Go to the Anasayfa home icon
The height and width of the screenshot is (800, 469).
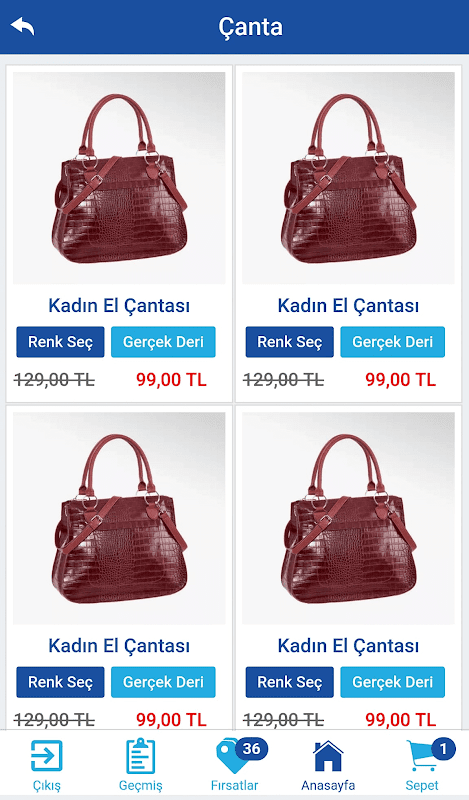tap(328, 756)
